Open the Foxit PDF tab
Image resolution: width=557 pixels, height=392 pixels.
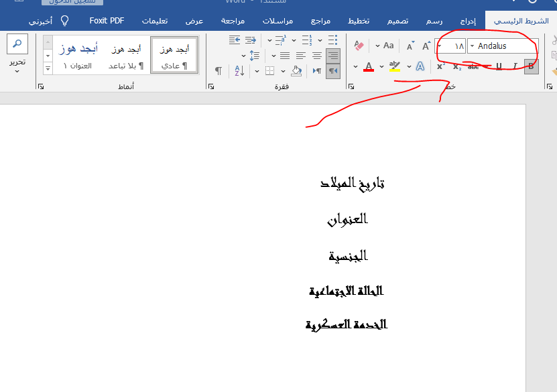tap(107, 21)
